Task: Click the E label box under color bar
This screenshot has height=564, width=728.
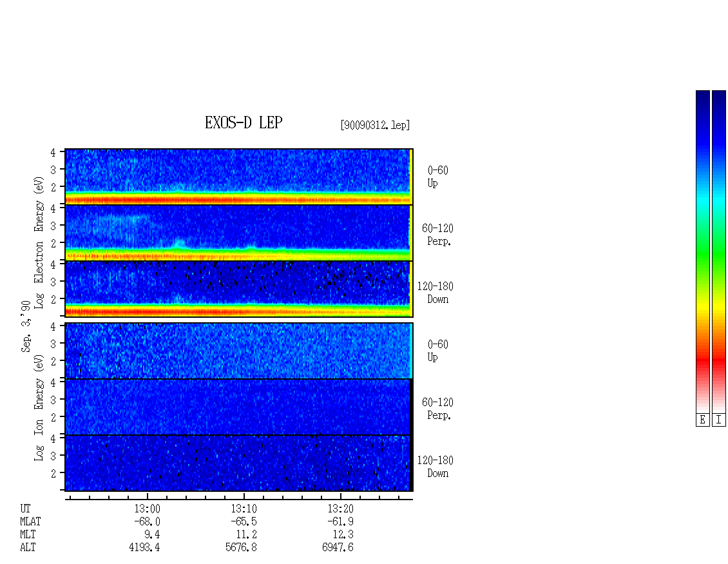Action: [702, 420]
